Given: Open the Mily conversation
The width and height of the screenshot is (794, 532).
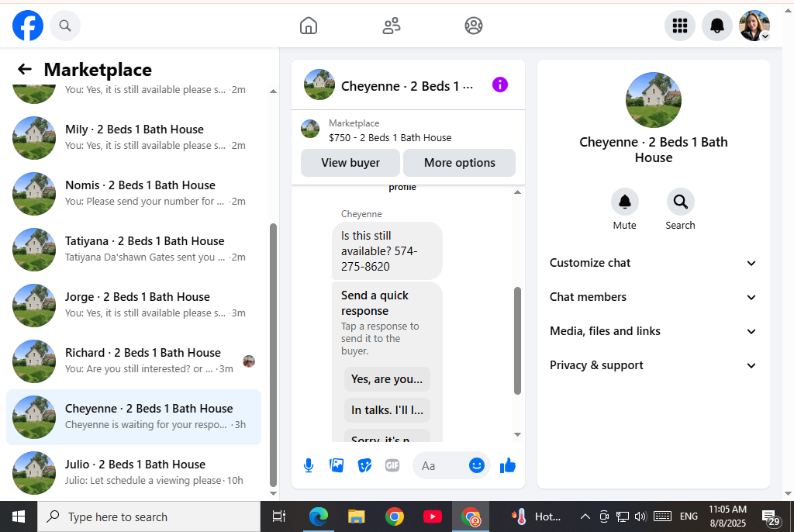Looking at the screenshot, I should coord(133,138).
